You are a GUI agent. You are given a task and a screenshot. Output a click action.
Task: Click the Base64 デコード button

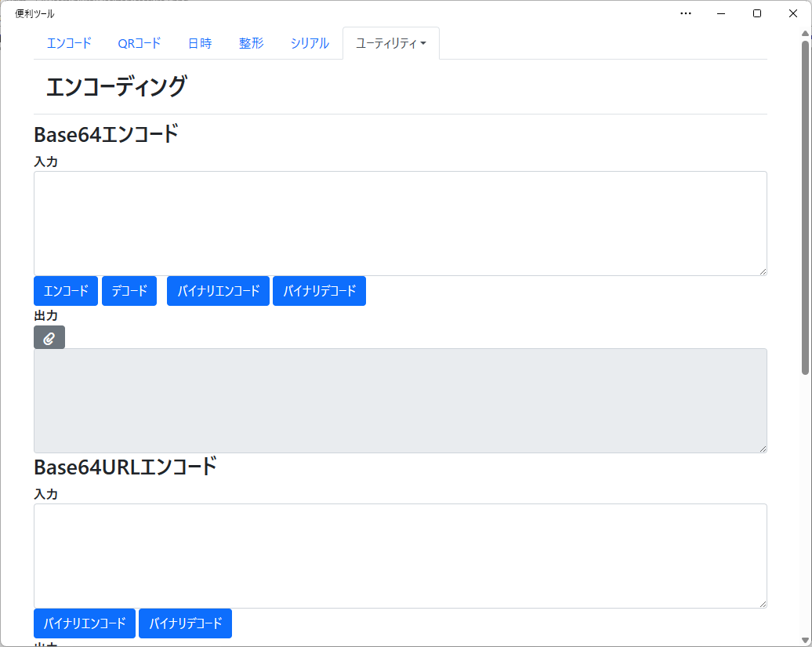click(129, 291)
